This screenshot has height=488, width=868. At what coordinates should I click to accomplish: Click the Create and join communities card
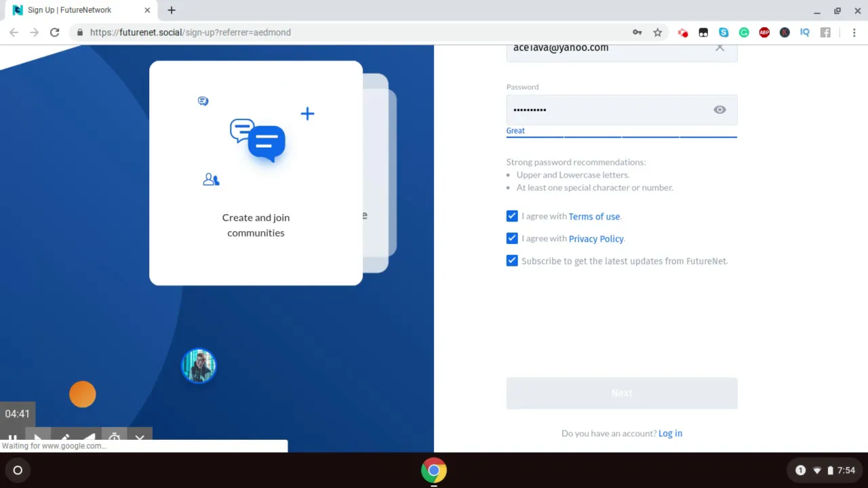(x=256, y=173)
